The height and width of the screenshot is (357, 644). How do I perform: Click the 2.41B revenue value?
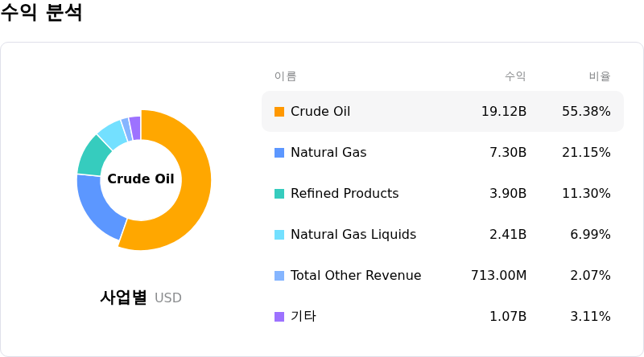point(508,234)
